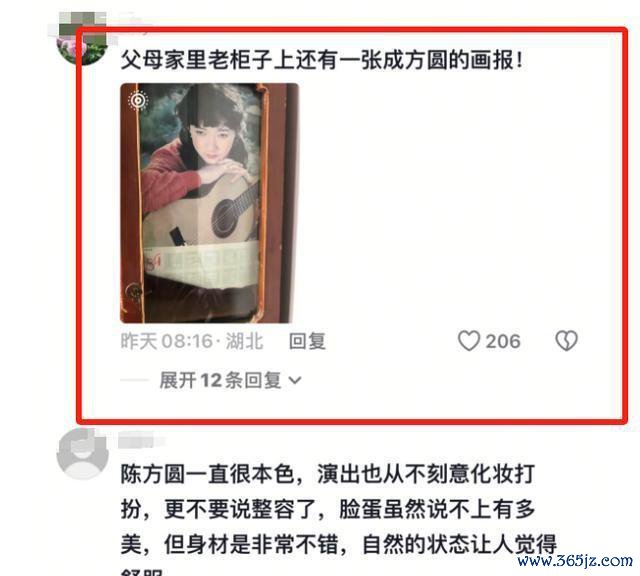Click the short divider line before 展开
The width and height of the screenshot is (640, 576).
click(134, 380)
